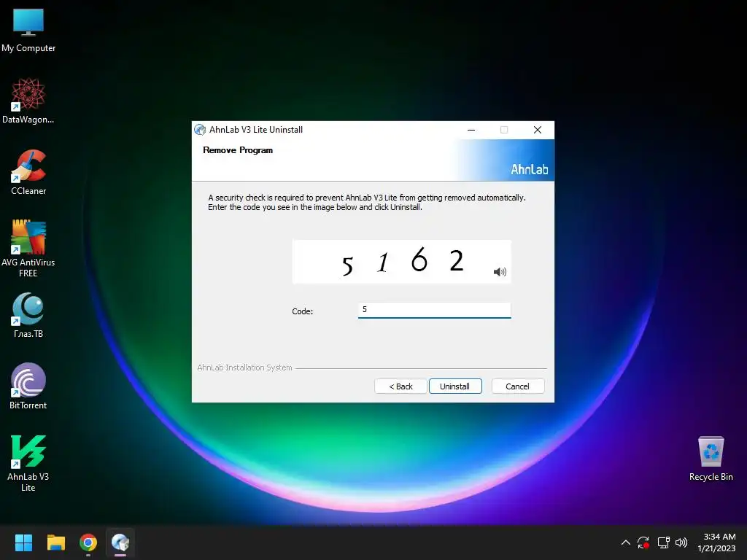Image resolution: width=747 pixels, height=560 pixels.
Task: Select the BitTorrent desktop shortcut
Action: click(x=28, y=386)
